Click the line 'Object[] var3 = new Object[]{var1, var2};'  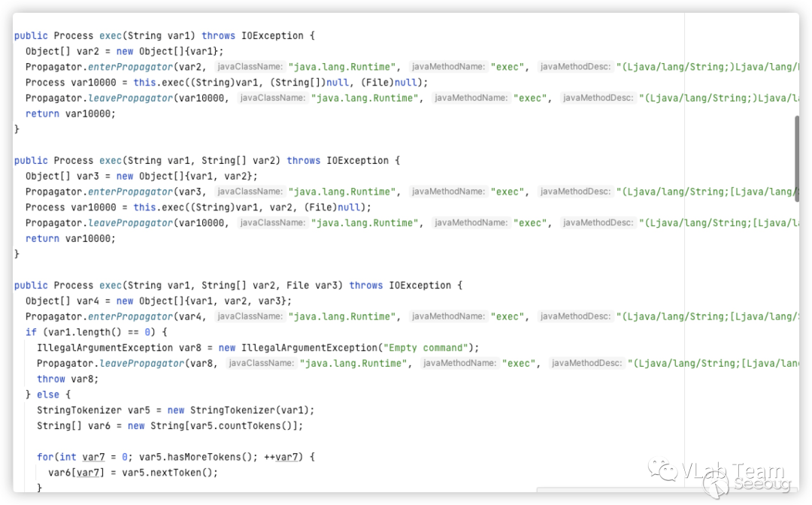point(141,176)
